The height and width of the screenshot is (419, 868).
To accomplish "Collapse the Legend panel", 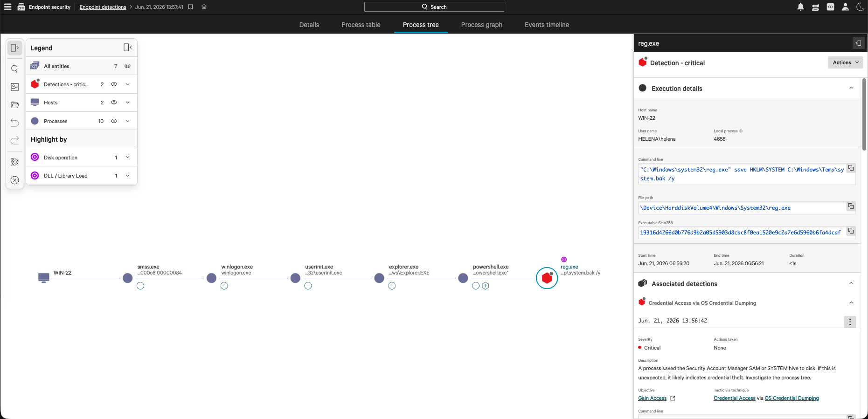I will coord(127,48).
